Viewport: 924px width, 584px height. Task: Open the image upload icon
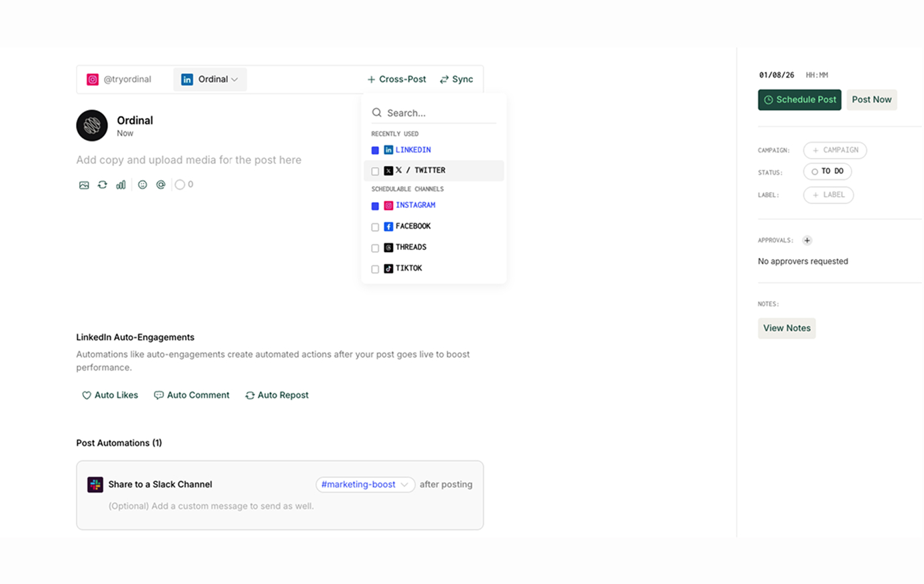click(84, 185)
